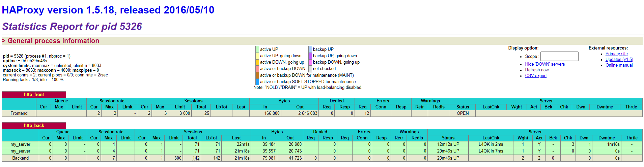Click Backend bytes out 41 723
Viewport: 644px width, 167px height.
coord(295,158)
